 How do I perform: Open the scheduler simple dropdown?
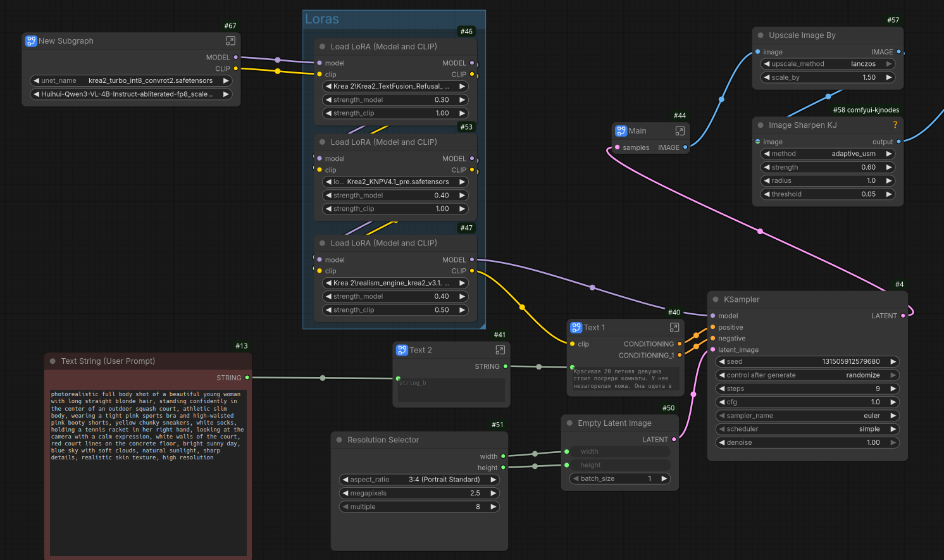(807, 429)
